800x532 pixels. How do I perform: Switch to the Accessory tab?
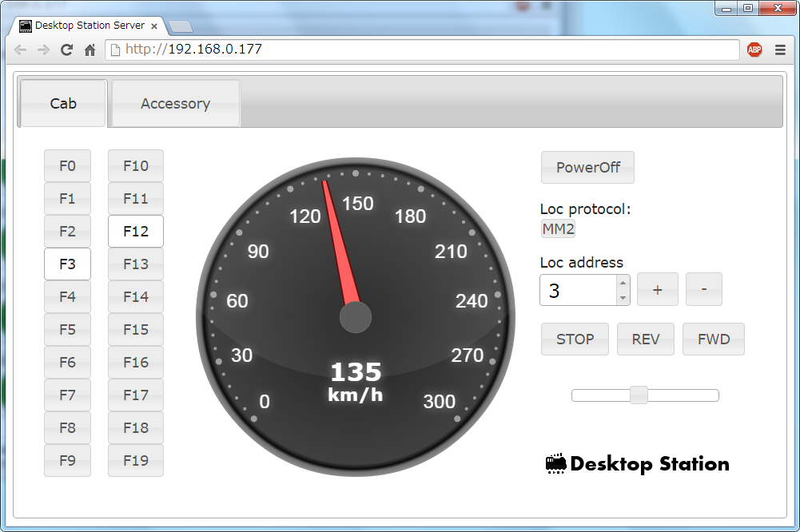coord(176,104)
